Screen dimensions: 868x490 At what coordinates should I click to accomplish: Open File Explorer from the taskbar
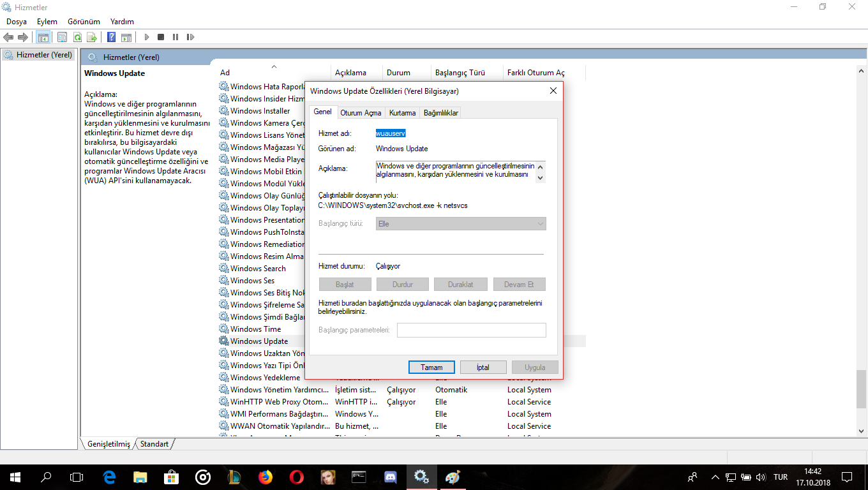(140, 477)
